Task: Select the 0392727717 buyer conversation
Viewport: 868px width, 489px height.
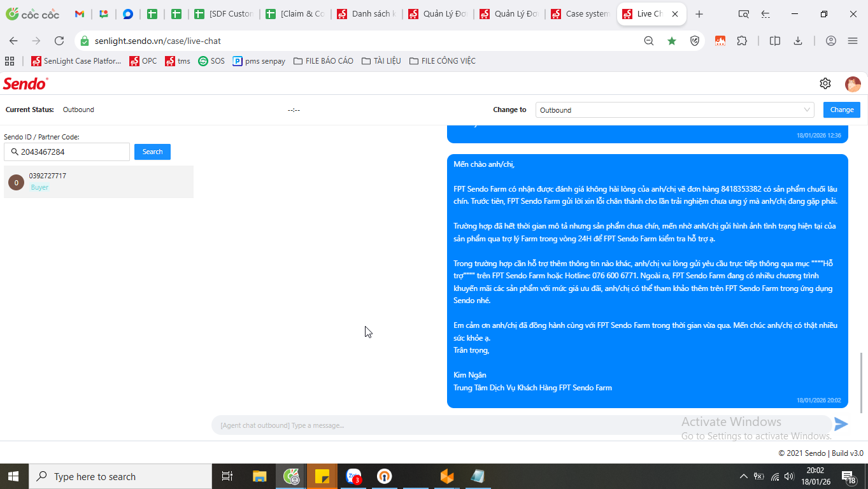Action: [x=99, y=181]
